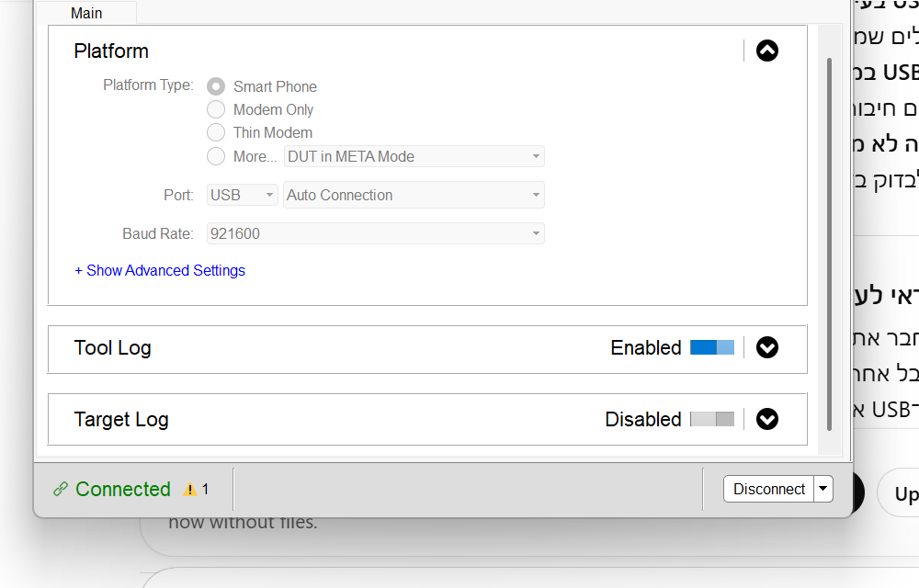The image size is (919, 588).
Task: Choose the Thin Modem radio option
Action: 216,132
